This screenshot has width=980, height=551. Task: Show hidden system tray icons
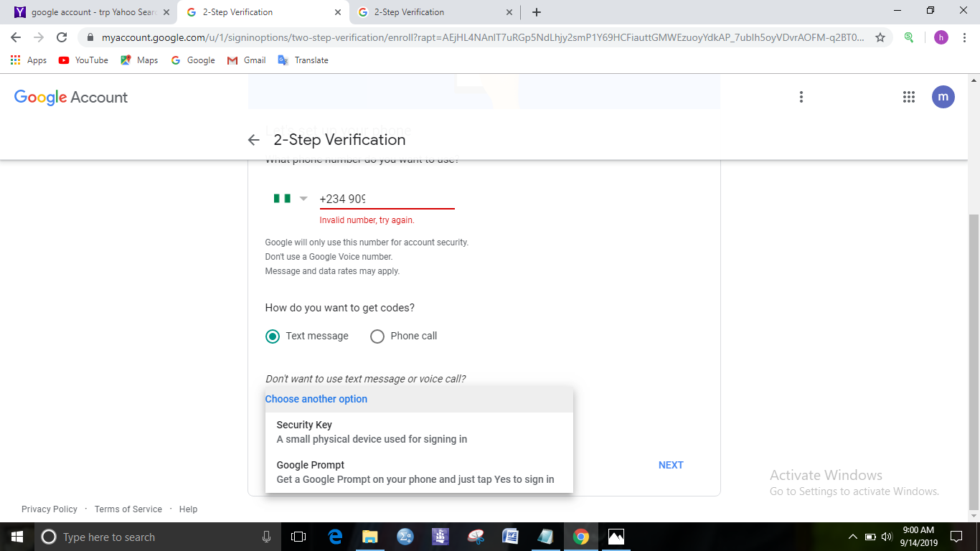853,537
